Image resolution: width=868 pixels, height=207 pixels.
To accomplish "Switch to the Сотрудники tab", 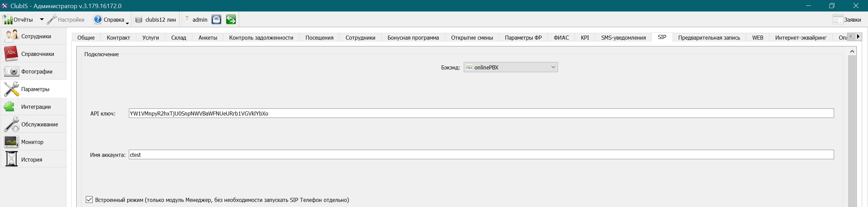I will coord(360,38).
